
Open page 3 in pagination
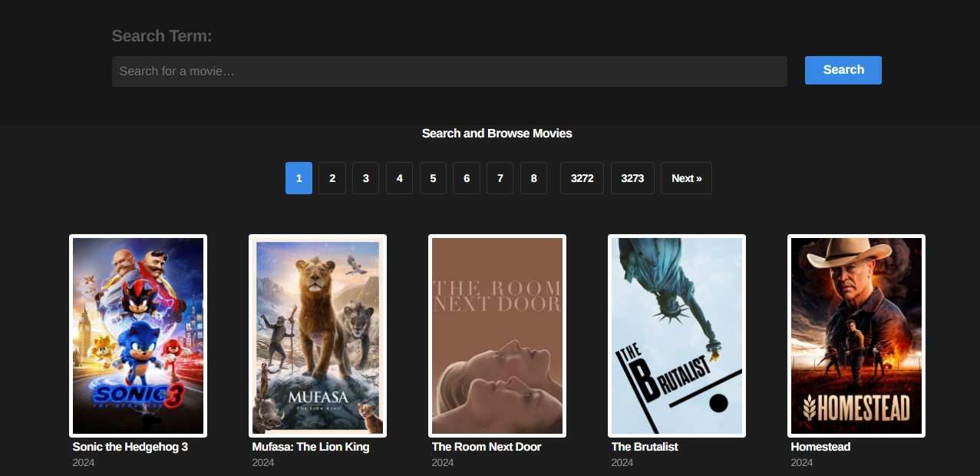click(365, 178)
